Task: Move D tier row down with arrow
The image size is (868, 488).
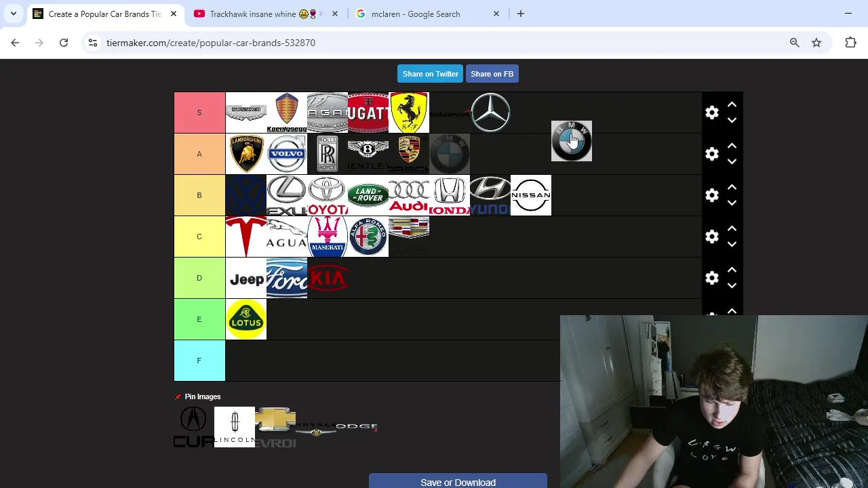Action: tap(732, 285)
